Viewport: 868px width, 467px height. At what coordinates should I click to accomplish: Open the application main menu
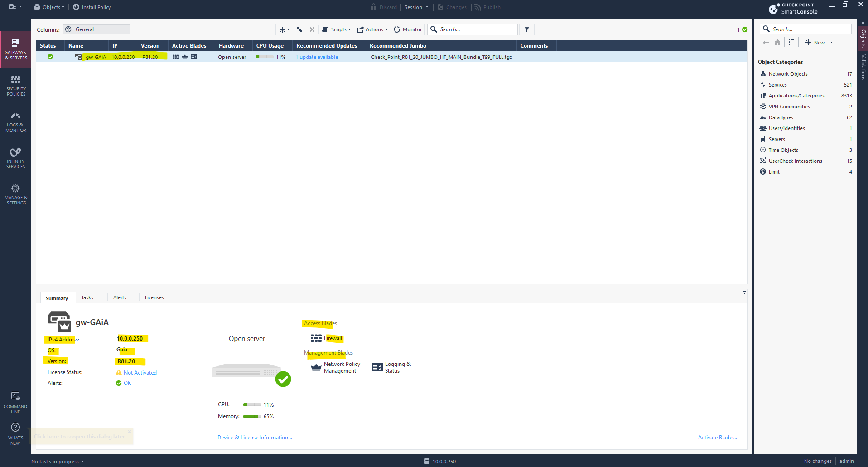[x=15, y=7]
